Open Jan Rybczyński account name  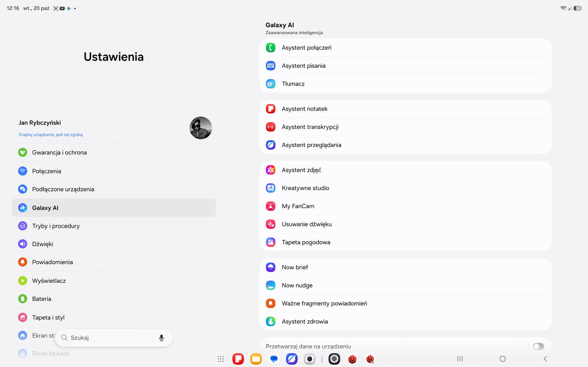pos(40,123)
